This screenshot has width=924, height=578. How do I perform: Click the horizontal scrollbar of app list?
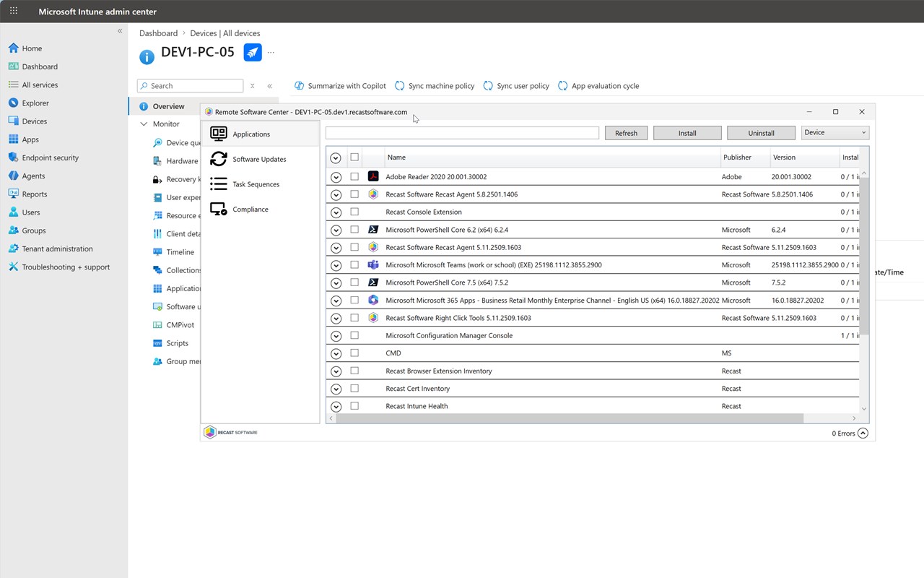tap(570, 418)
